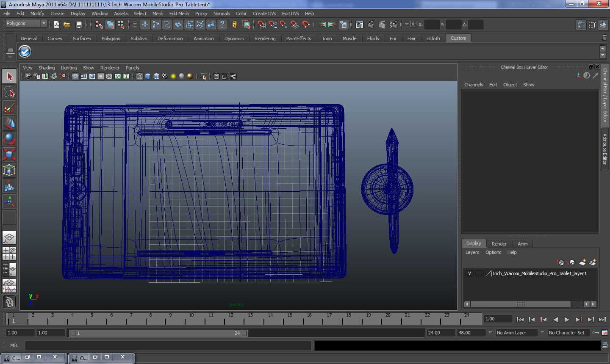Screen dimensions: 610x364
Task: Toggle the Channel Box layer editor button
Action: pyautogui.click(x=603, y=25)
